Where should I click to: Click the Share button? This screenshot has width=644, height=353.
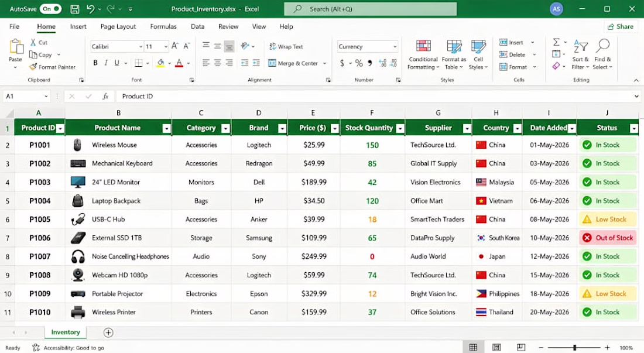point(620,27)
